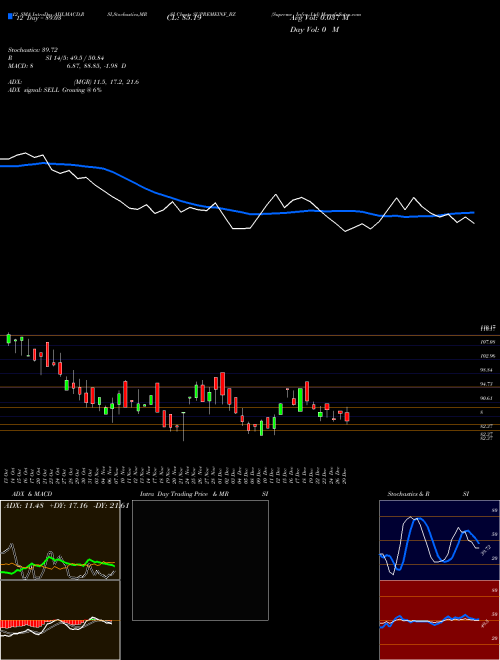500x660 pixels.
Task: Click the MACD values line
Action: pos(67,66)
